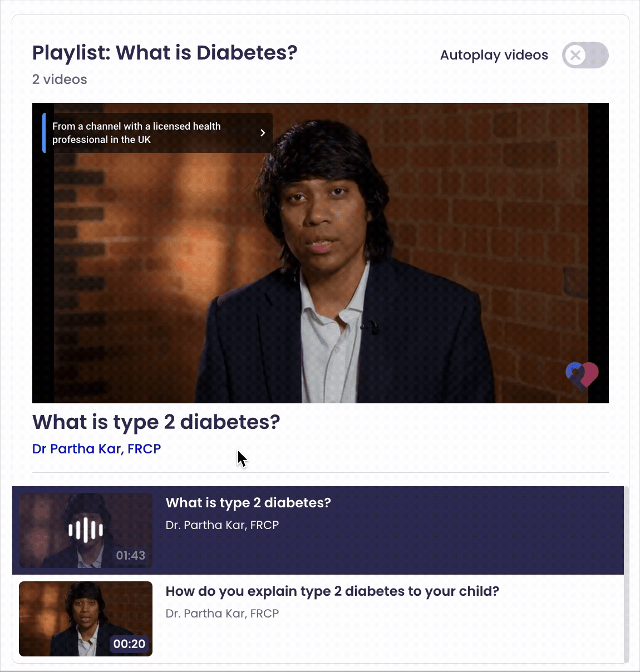Click the X knob on autoplay switch

[576, 55]
